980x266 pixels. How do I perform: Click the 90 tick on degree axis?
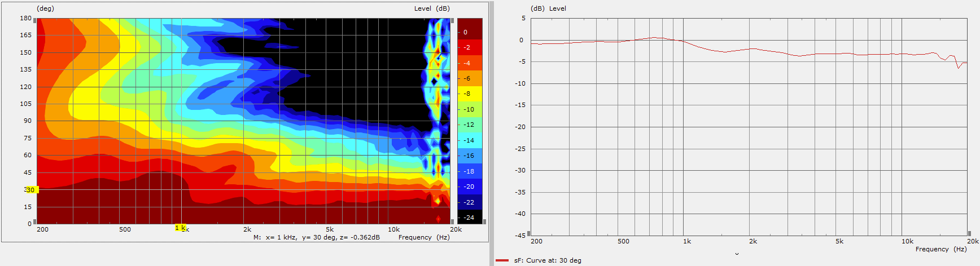click(x=28, y=121)
